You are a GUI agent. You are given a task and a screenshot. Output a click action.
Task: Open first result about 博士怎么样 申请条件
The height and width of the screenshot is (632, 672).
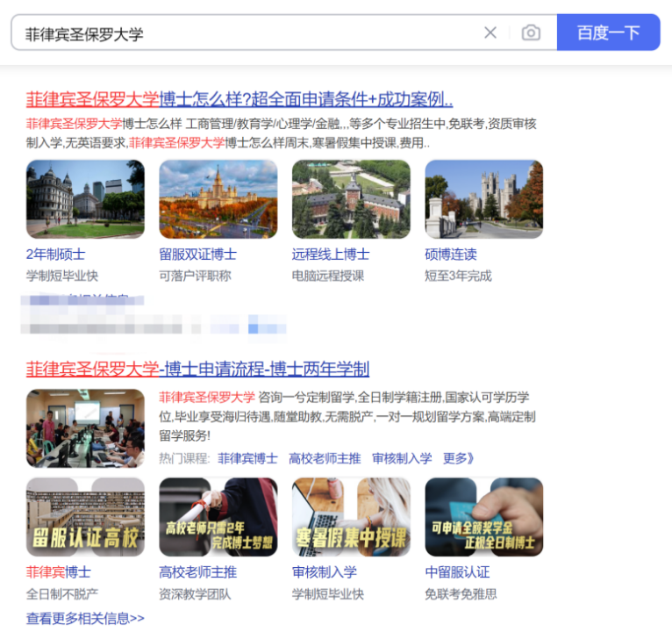click(239, 99)
